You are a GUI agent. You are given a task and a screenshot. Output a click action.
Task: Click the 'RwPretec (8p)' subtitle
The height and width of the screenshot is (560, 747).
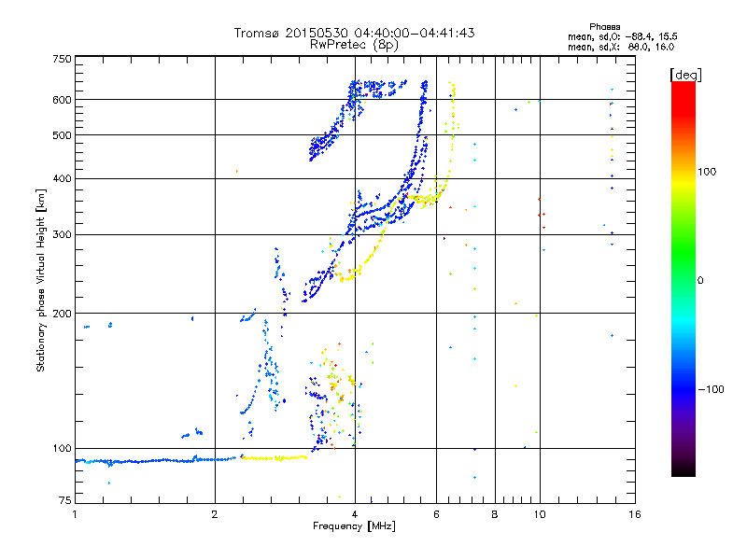point(354,45)
